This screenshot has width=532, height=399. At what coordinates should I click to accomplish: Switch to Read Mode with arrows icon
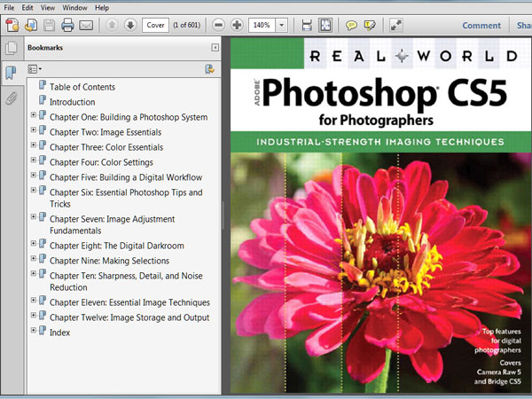tap(396, 26)
